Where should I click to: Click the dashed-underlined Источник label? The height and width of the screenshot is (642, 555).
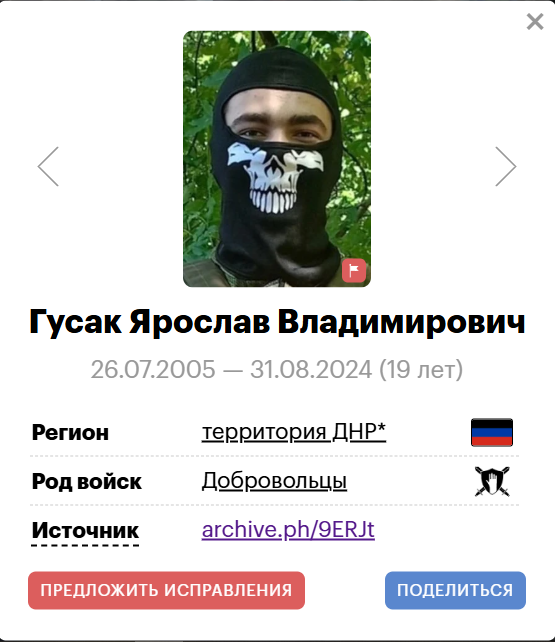pos(85,531)
